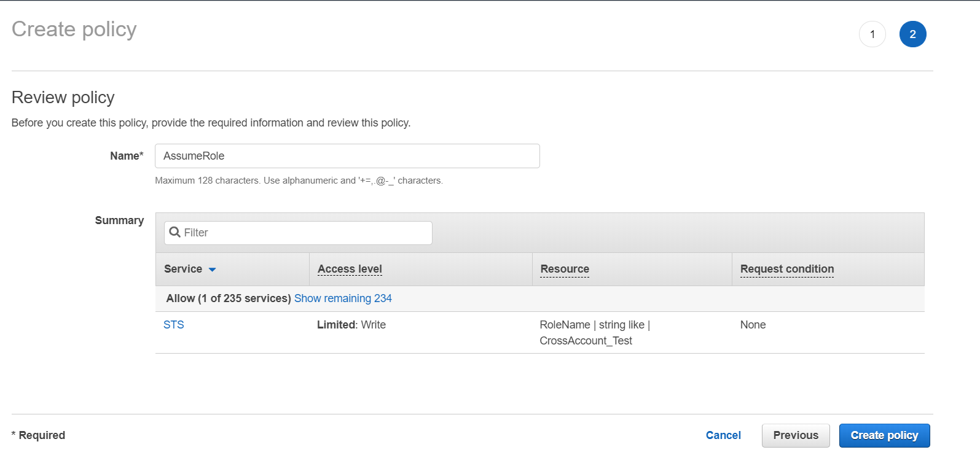Click the Request condition column header
Screen dimensions: 980x474
(787, 269)
